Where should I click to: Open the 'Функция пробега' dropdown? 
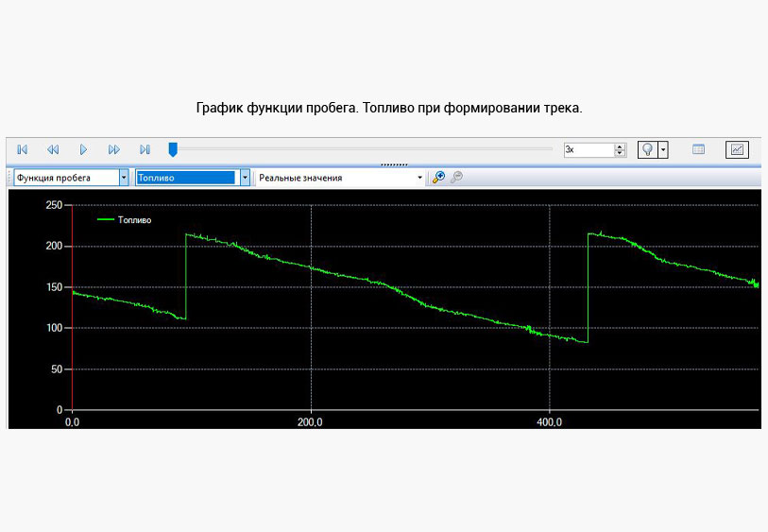tap(124, 178)
